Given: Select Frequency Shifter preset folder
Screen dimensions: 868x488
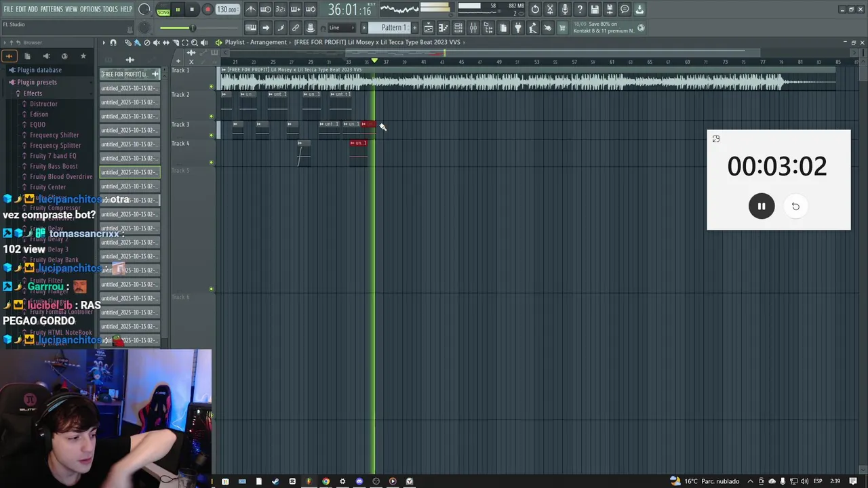Looking at the screenshot, I should (x=54, y=135).
